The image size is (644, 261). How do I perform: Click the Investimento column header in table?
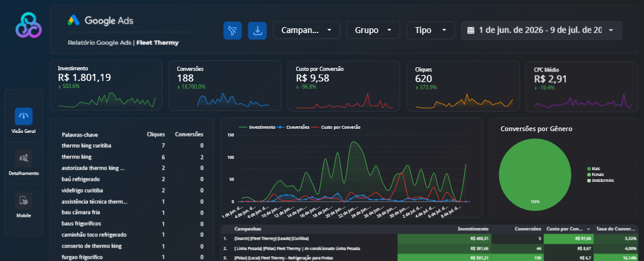coord(473,229)
